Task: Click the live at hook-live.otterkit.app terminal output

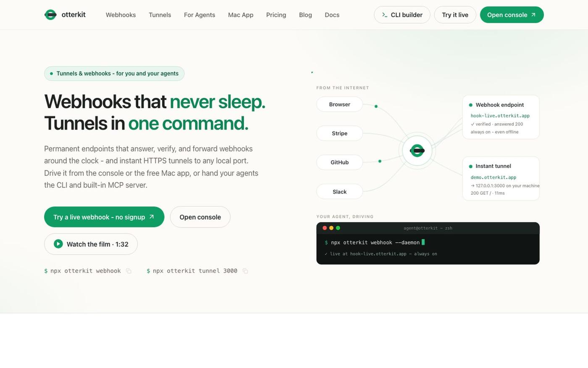Action: point(381,254)
